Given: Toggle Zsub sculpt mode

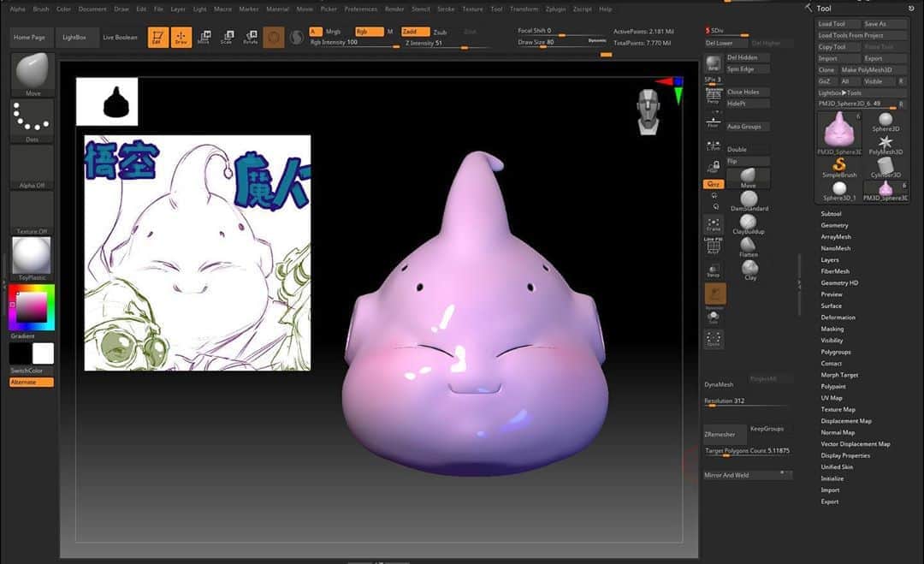Looking at the screenshot, I should click(x=441, y=32).
